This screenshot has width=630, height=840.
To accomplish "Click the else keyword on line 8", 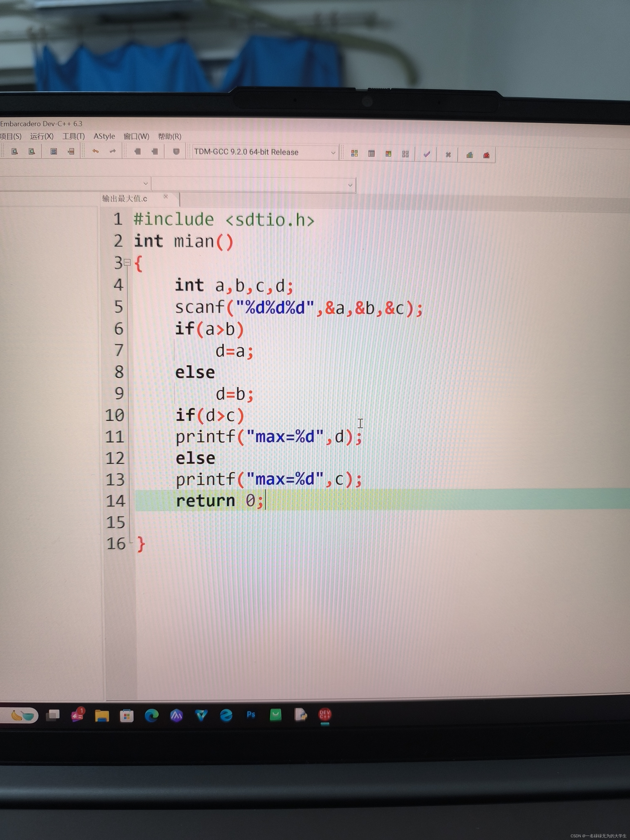I will pyautogui.click(x=195, y=372).
